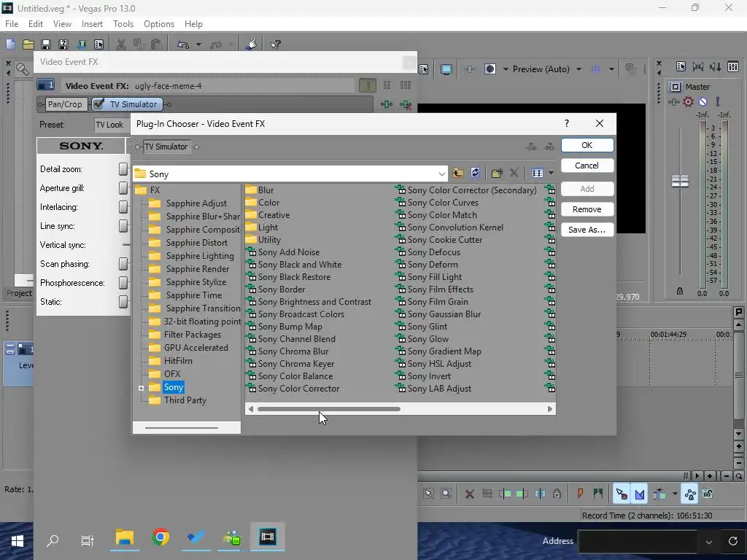This screenshot has width=747, height=560.
Task: Open the File menu
Action: point(12,24)
